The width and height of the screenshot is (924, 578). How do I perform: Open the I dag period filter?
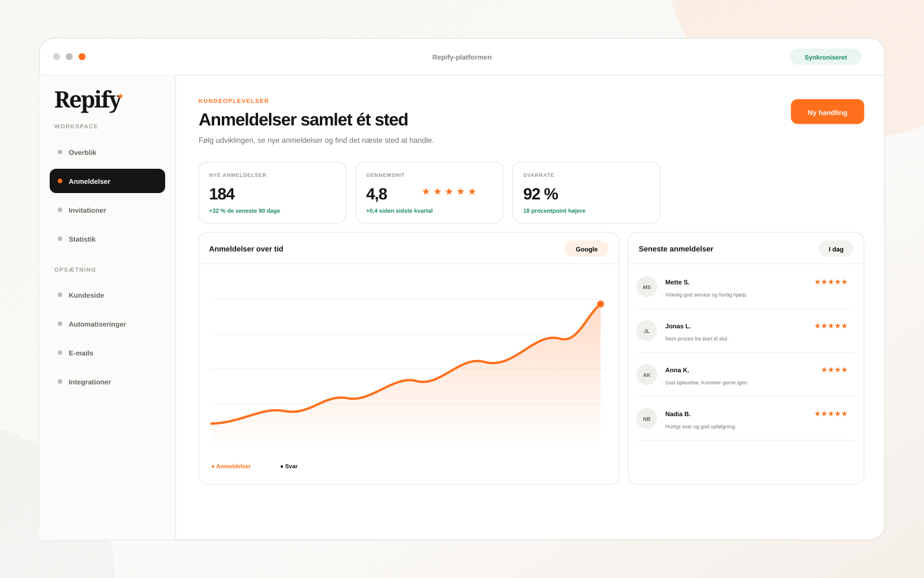836,249
